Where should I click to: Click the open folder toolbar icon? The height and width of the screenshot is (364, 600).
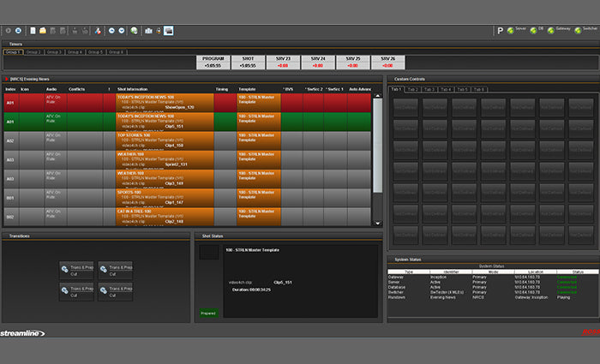click(x=43, y=31)
